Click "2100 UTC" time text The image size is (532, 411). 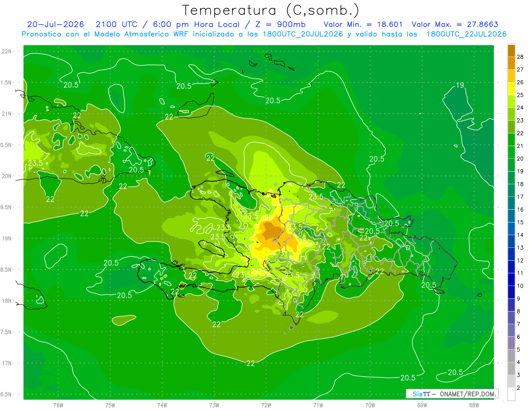pos(117,24)
